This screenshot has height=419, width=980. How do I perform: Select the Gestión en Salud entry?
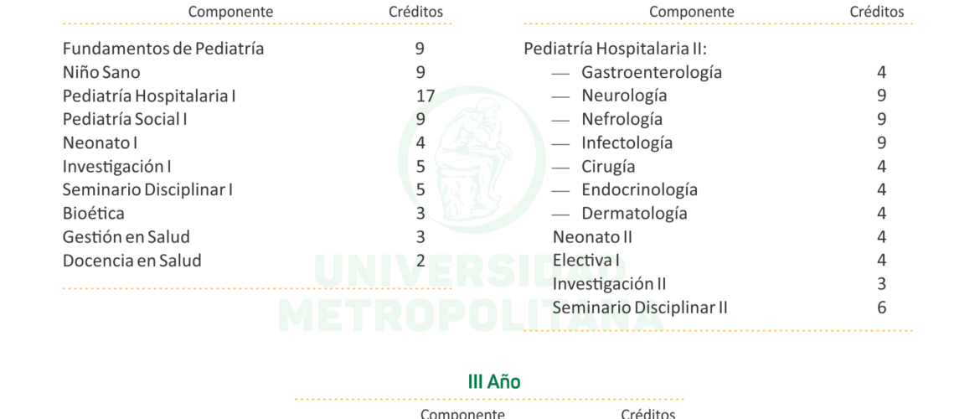(x=126, y=236)
